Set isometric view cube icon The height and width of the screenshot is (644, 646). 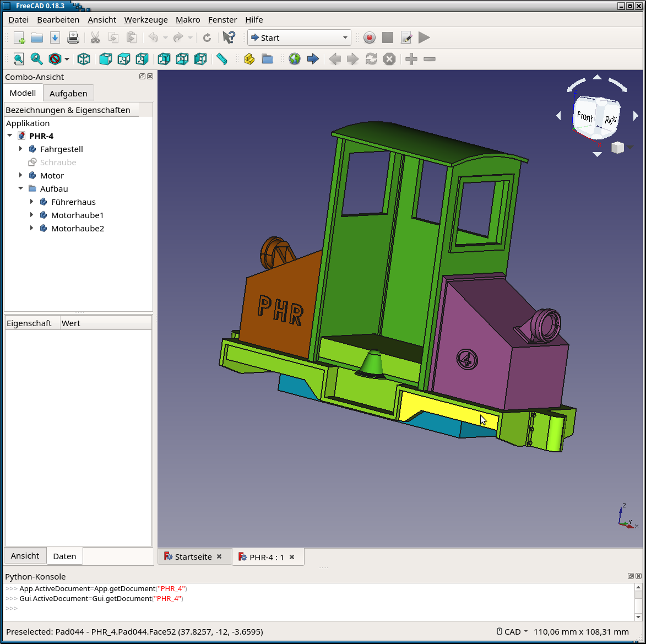click(84, 59)
